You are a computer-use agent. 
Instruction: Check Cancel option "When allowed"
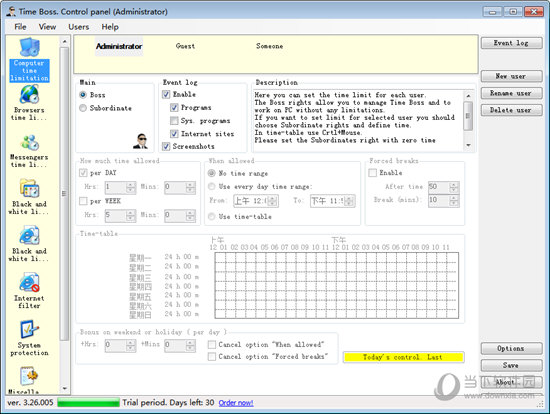tap(212, 345)
